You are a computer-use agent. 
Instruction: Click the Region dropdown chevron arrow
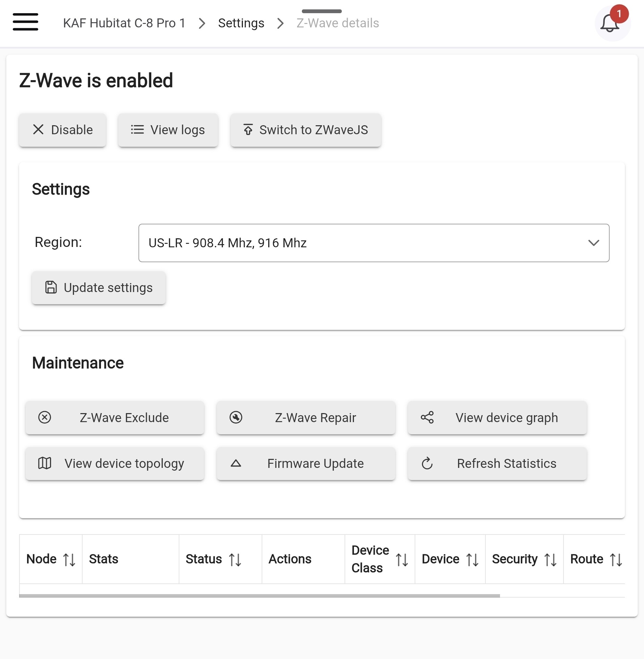594,243
